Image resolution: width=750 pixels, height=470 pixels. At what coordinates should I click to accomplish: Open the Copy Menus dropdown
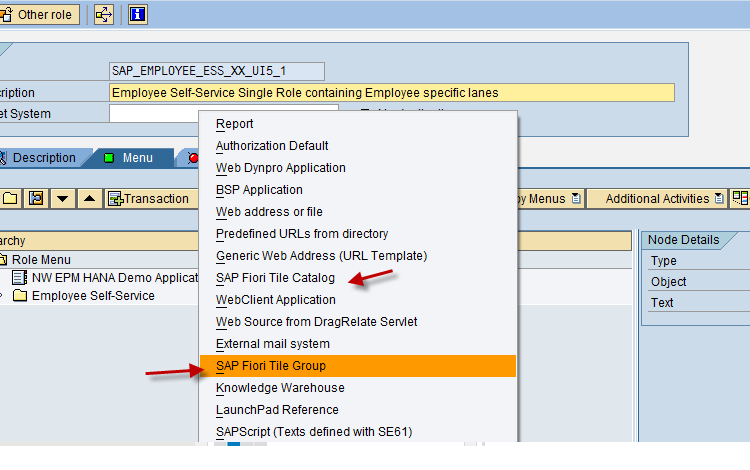(550, 198)
